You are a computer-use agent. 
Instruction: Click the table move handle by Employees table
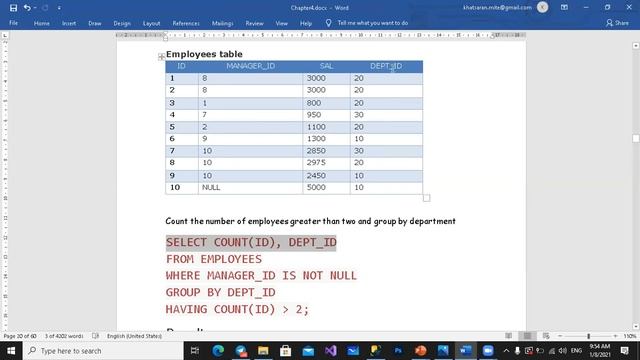tap(162, 56)
